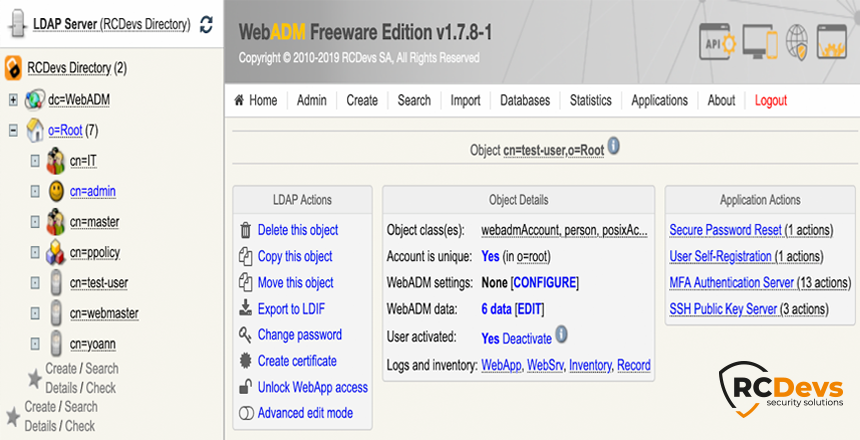Expand the dc=WebADM tree node
This screenshot has width=860, height=440.
click(13, 100)
